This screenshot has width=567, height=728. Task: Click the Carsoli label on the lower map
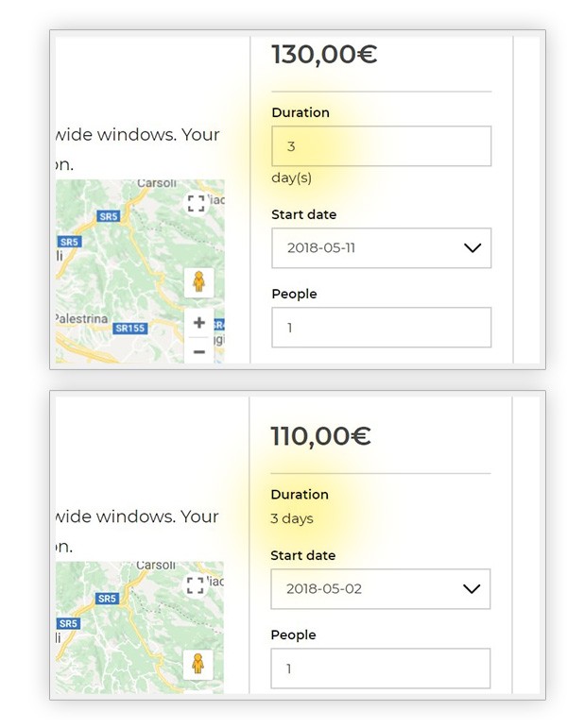(x=156, y=565)
